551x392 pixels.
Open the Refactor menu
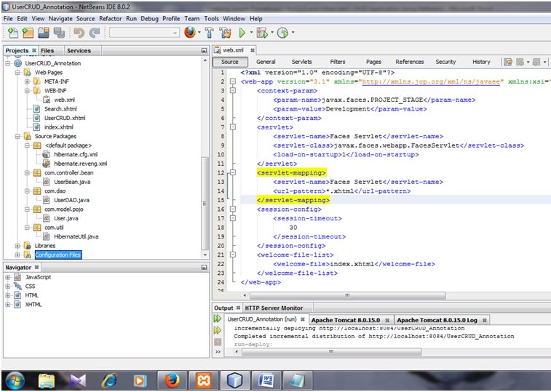(111, 18)
